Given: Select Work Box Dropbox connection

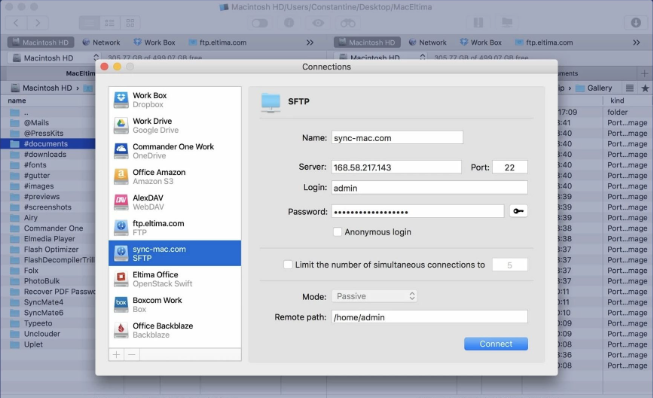Looking at the screenshot, I should coord(174,100).
